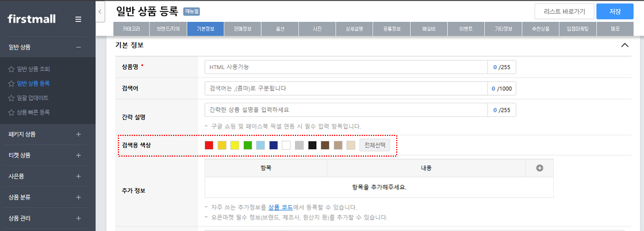Open 일괄 업데이트 in the sidebar
This screenshot has width=644, height=231.
32,98
